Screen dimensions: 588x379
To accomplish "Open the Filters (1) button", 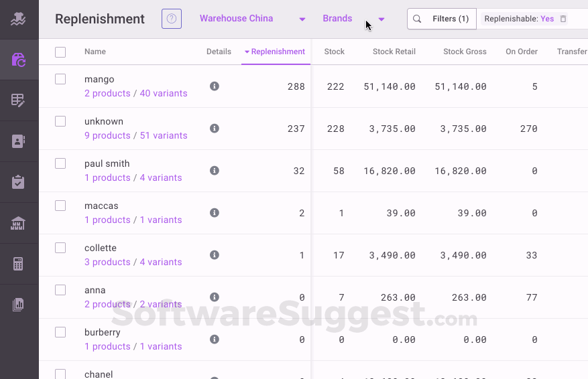I will click(442, 19).
